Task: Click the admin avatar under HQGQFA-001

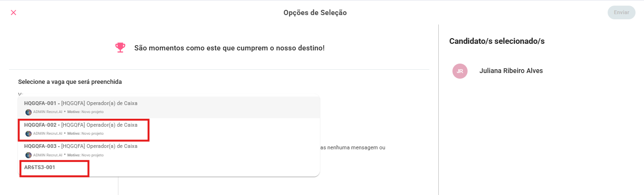Action: [x=28, y=112]
